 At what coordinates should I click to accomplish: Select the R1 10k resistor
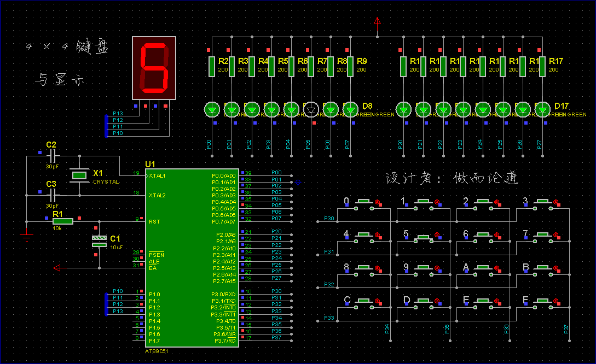point(63,221)
